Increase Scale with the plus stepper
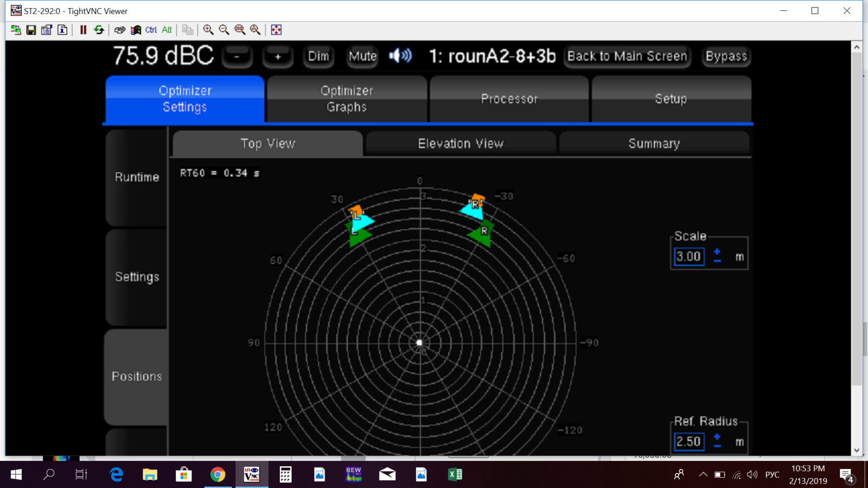 tap(717, 252)
